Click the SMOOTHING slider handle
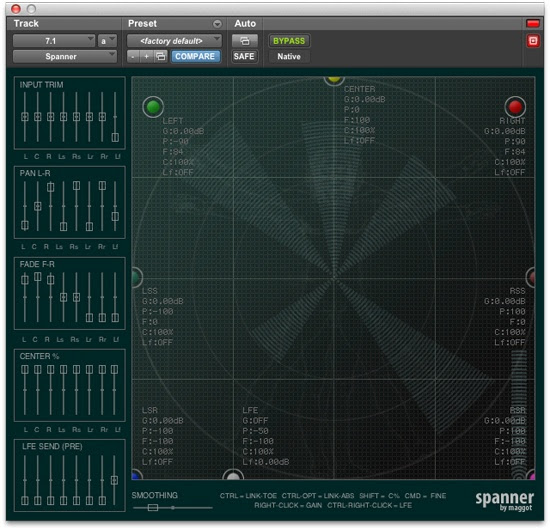The height and width of the screenshot is (530, 550). [x=153, y=507]
